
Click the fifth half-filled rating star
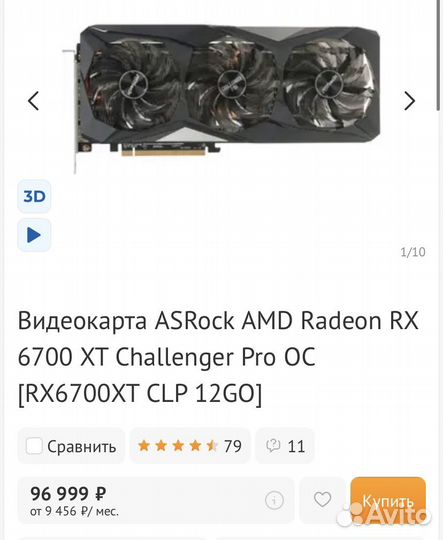[x=212, y=446]
